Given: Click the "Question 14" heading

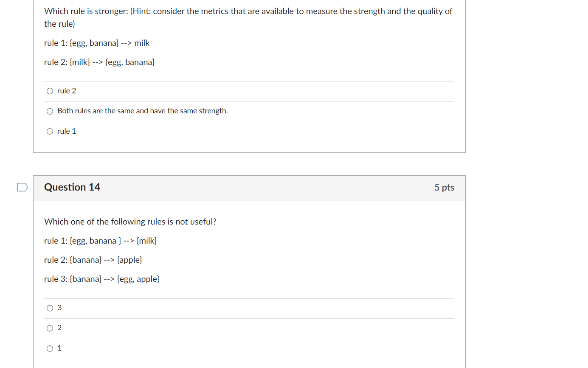Looking at the screenshot, I should pos(72,187).
